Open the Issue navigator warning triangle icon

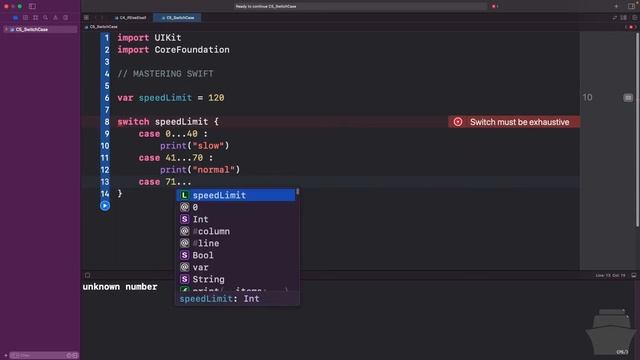56,18
